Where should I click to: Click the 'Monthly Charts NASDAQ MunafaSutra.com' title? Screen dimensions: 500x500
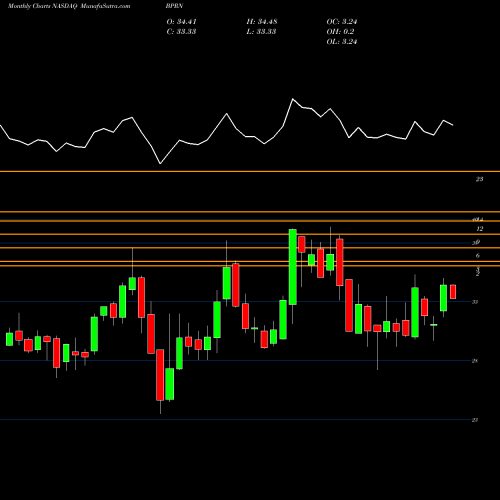(x=69, y=6)
